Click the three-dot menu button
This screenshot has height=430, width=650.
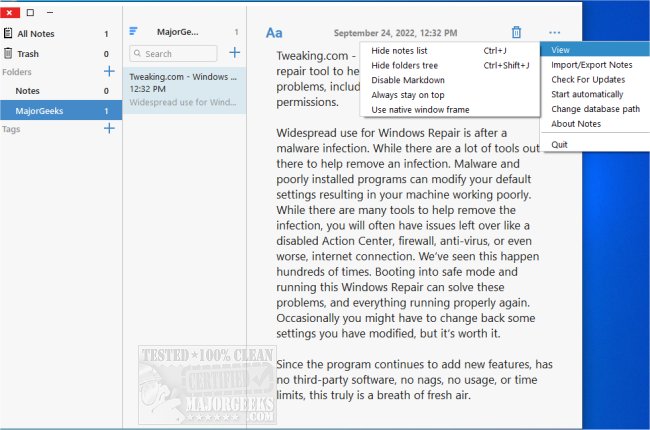pos(554,32)
